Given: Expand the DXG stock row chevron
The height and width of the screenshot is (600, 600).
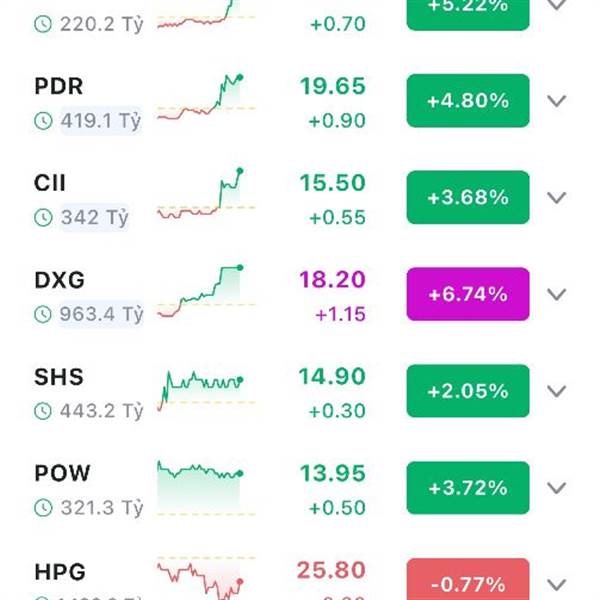Looking at the screenshot, I should point(556,295).
